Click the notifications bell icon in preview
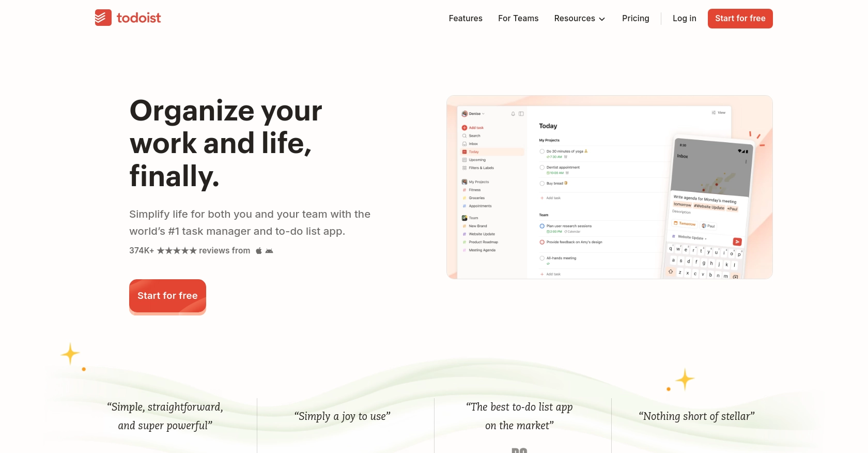The width and height of the screenshot is (868, 453). coord(513,114)
